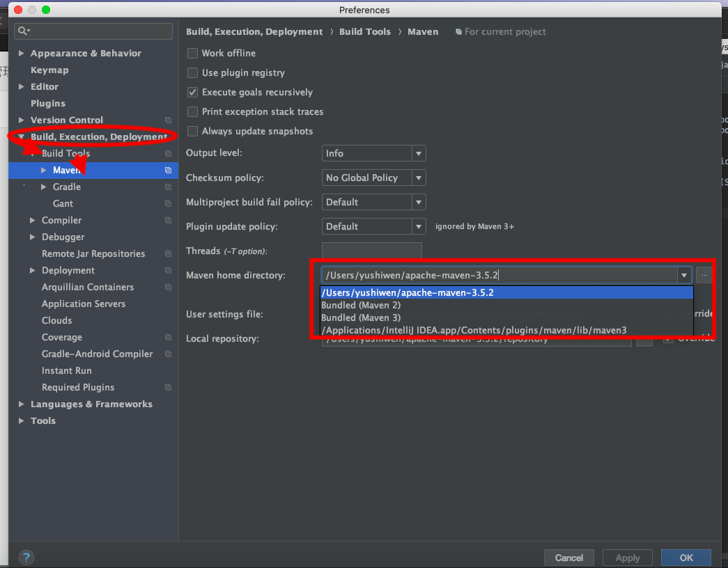Screen dimensions: 728x568
Task: Expand the Compiler node
Action: [x=32, y=221]
